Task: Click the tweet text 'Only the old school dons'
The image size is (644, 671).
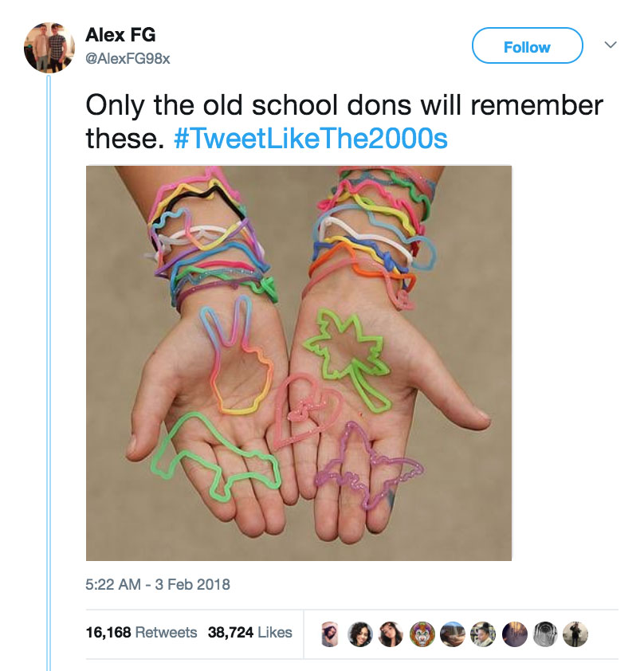Action: point(249,105)
